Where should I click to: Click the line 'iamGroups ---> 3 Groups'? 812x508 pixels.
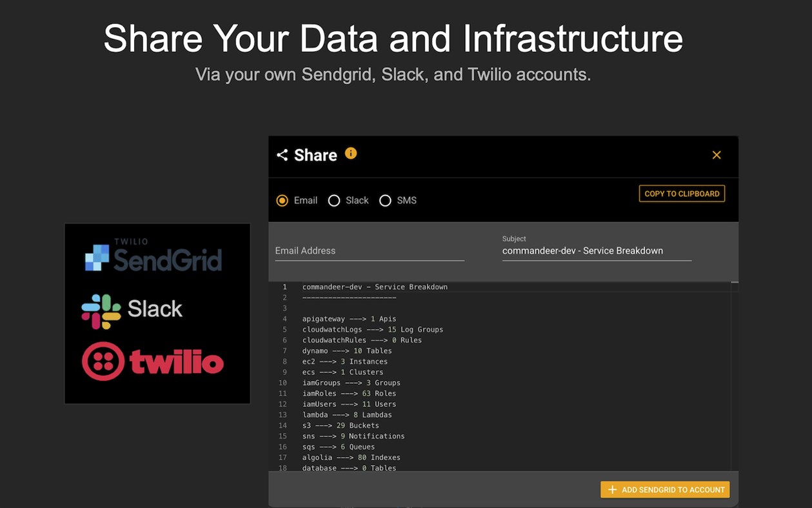pyautogui.click(x=352, y=383)
